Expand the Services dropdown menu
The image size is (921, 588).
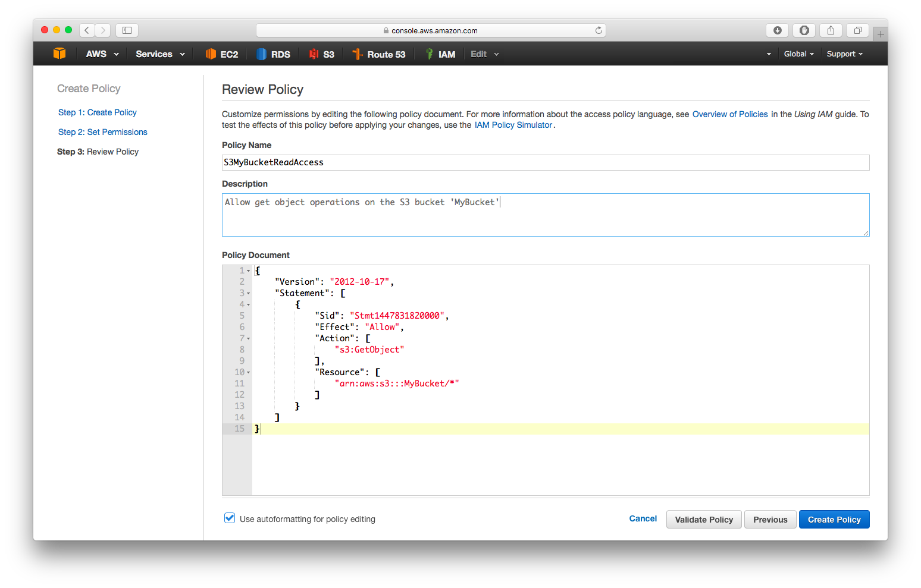[x=160, y=54]
